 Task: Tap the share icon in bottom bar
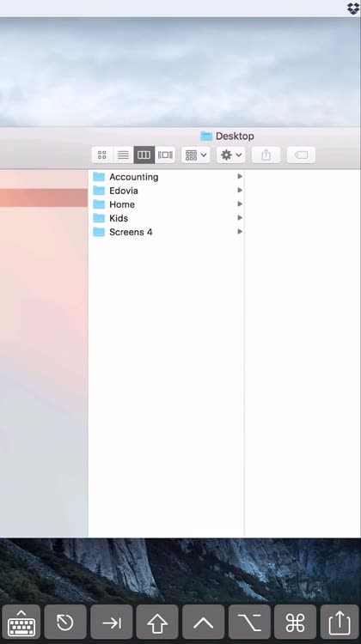pos(340,623)
